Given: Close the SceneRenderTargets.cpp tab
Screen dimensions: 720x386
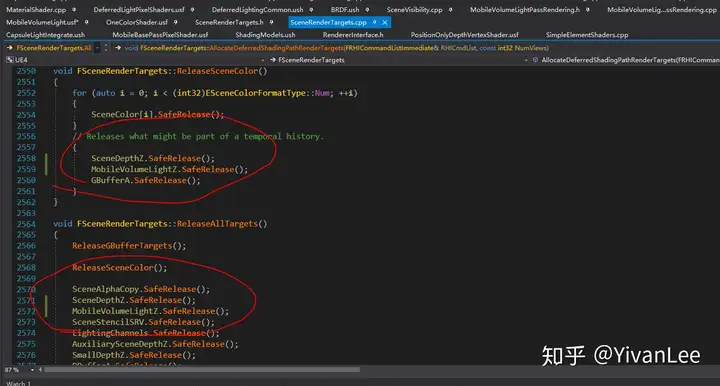Looking at the screenshot, I should pos(385,22).
